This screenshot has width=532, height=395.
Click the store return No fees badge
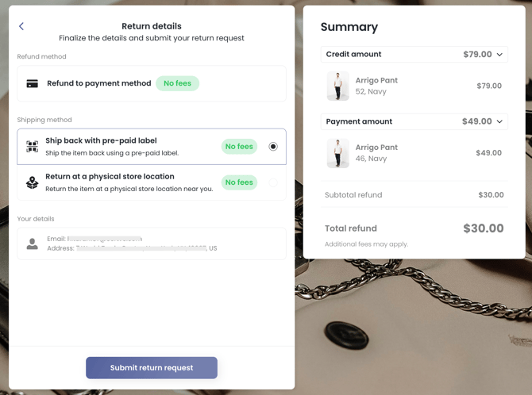tap(239, 182)
